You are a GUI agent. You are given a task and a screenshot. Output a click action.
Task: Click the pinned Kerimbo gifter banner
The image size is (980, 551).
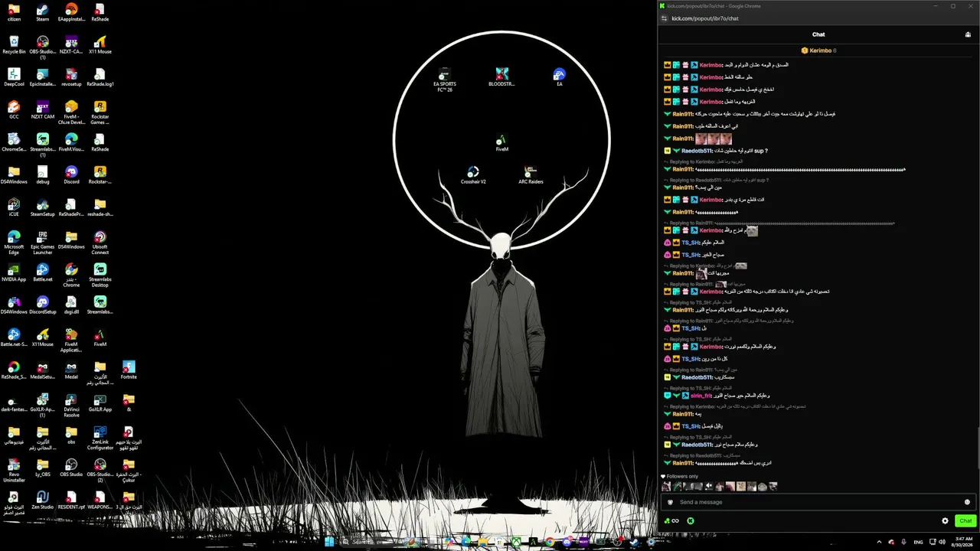pos(818,51)
